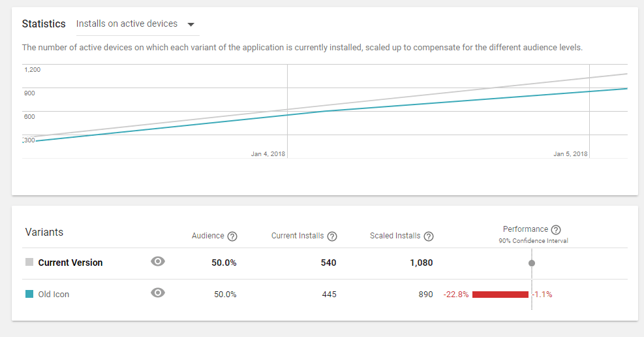Click the Jan 5, 2018 chart marker
The image size is (644, 337).
[x=570, y=154]
